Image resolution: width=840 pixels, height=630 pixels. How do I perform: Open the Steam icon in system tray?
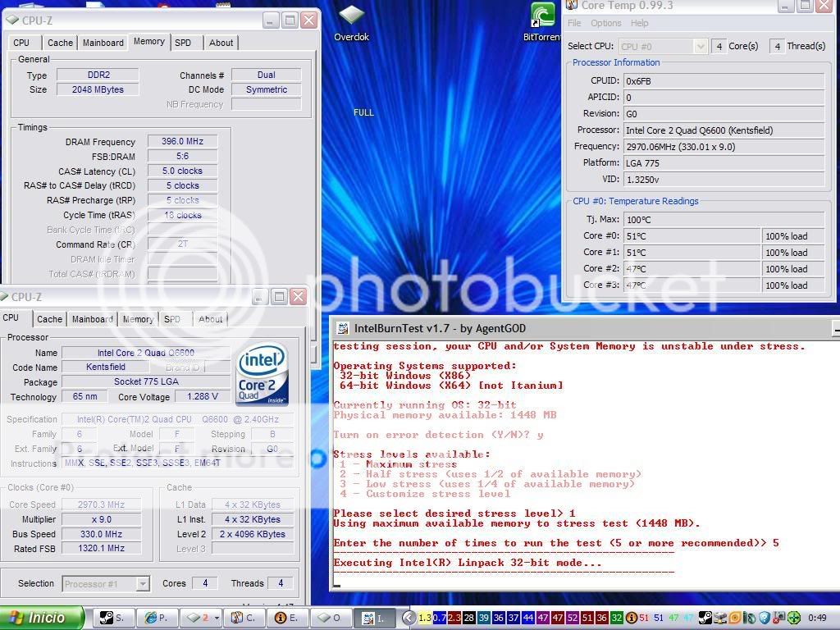coord(705,618)
